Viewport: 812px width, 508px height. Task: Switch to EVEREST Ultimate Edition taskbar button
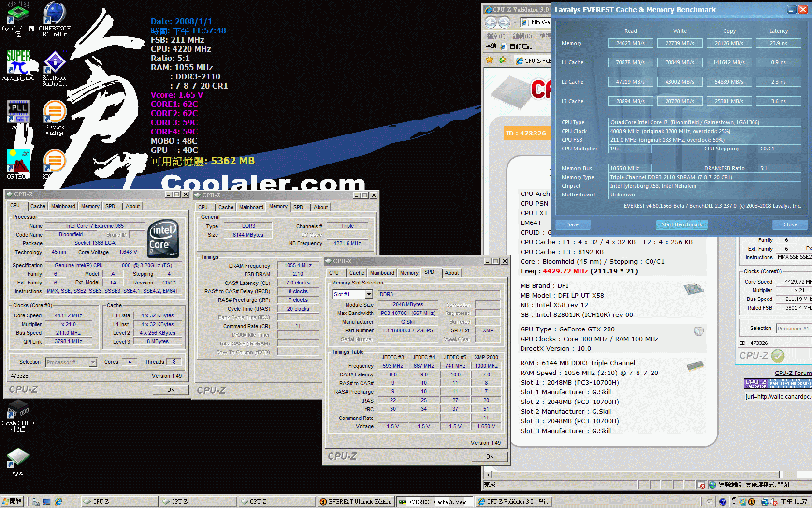coord(356,502)
